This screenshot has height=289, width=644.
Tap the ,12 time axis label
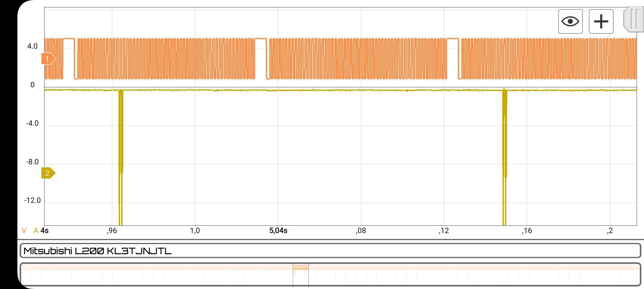443,231
